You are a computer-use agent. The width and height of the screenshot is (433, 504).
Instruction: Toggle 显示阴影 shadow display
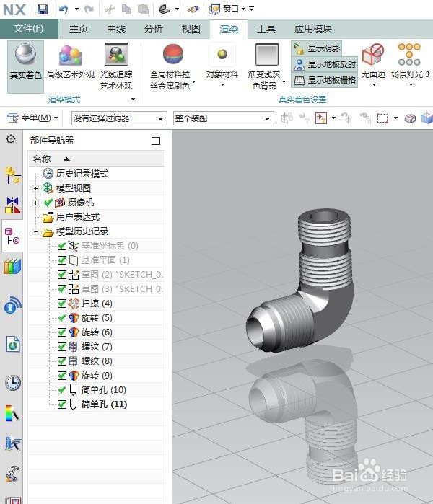coord(317,48)
